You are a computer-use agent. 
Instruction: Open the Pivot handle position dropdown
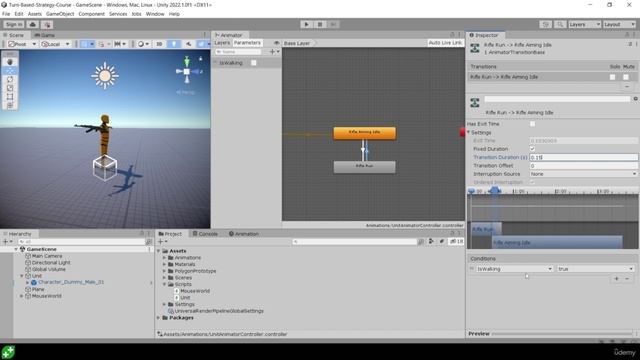tap(22, 44)
